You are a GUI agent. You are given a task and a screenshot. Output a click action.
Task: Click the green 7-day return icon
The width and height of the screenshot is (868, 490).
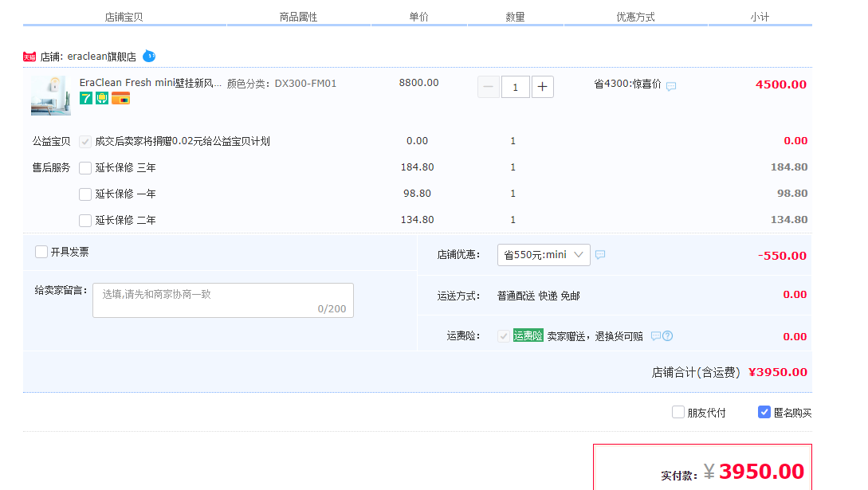coord(86,99)
